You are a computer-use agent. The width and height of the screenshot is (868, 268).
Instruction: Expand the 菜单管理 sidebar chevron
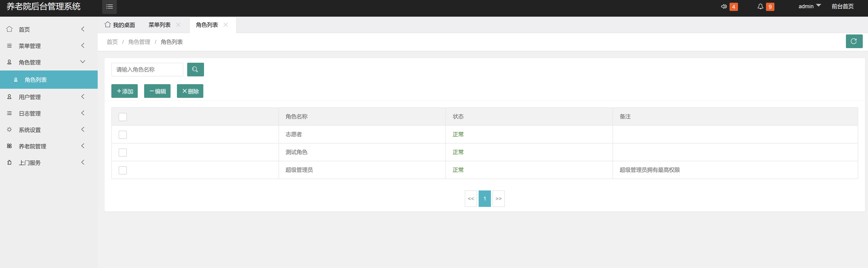[83, 46]
